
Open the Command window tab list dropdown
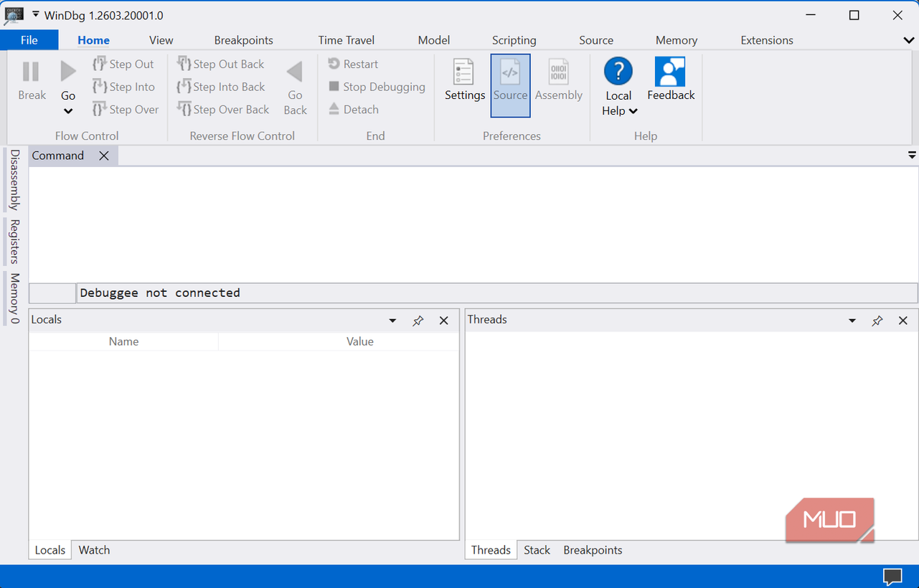tap(912, 155)
